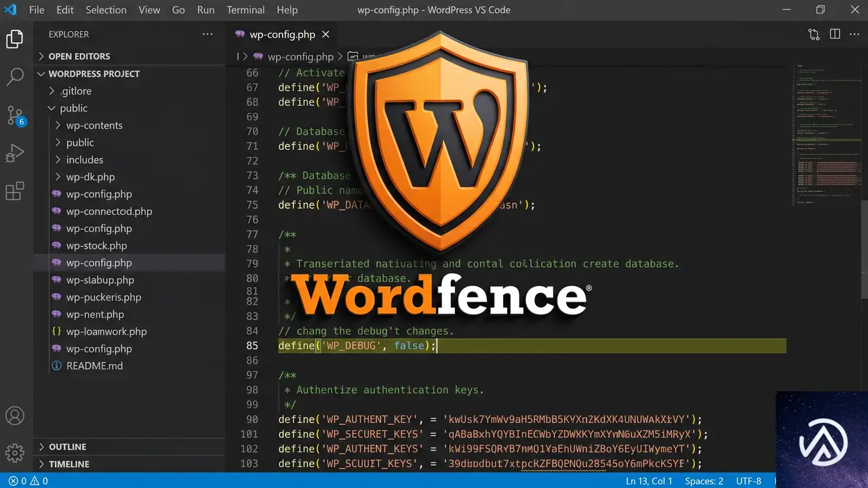Open the Edit menu

tap(65, 10)
